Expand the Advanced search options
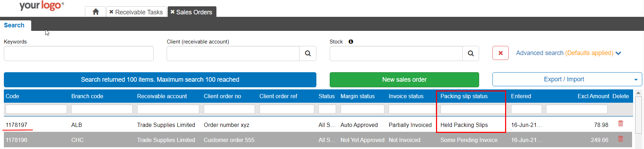 click(x=568, y=53)
